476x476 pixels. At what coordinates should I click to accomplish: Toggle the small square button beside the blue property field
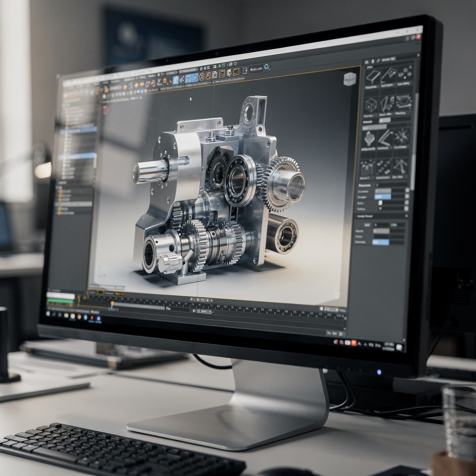click(407, 197)
